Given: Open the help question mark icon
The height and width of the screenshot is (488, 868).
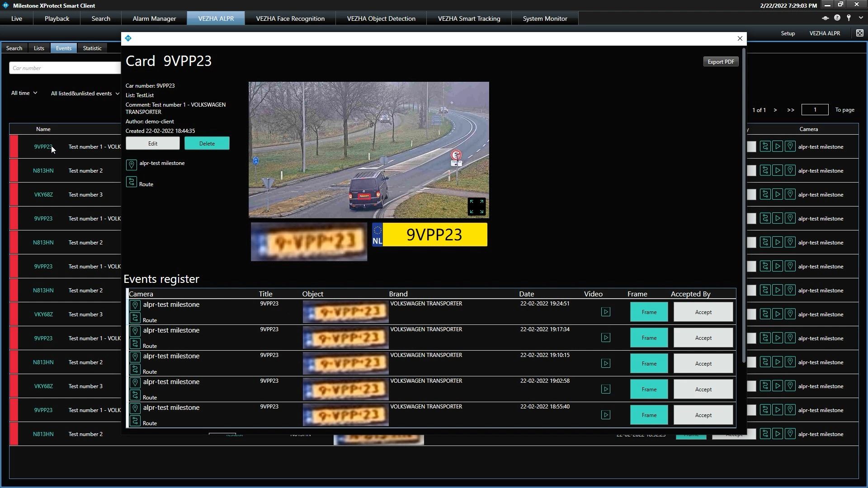Looking at the screenshot, I should tap(837, 18).
